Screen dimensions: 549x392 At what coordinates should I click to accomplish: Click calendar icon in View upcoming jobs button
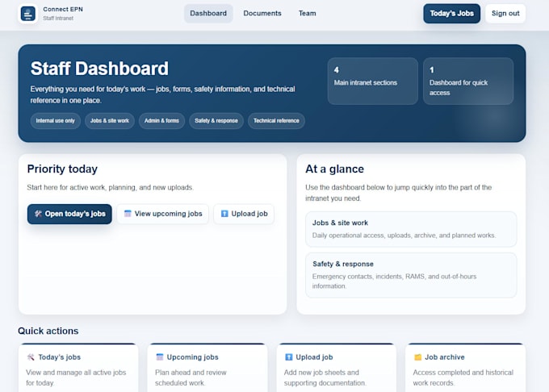(x=128, y=214)
